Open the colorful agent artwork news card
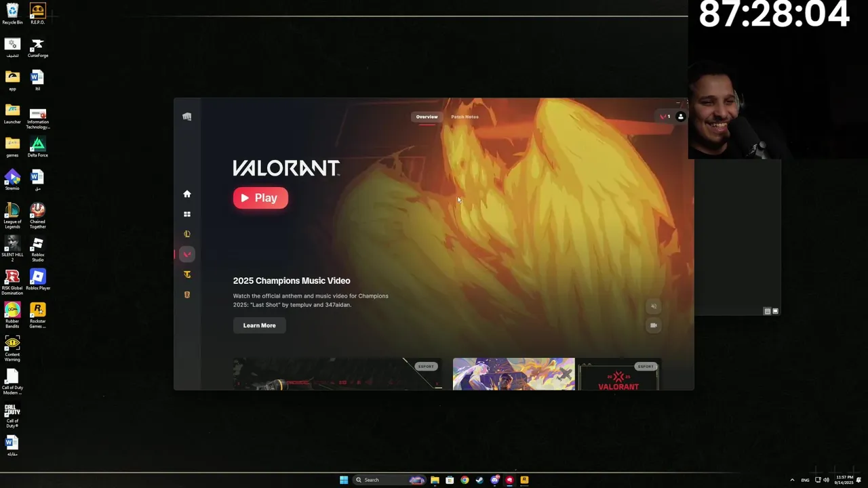 pyautogui.click(x=513, y=374)
